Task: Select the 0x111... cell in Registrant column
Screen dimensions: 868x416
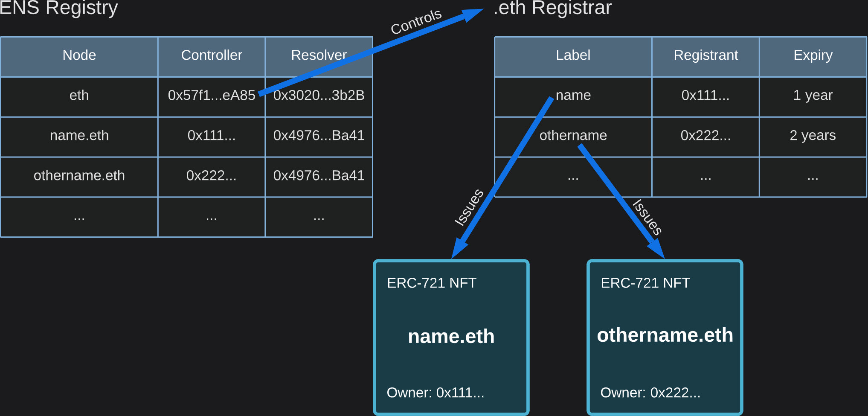Action: (x=705, y=96)
